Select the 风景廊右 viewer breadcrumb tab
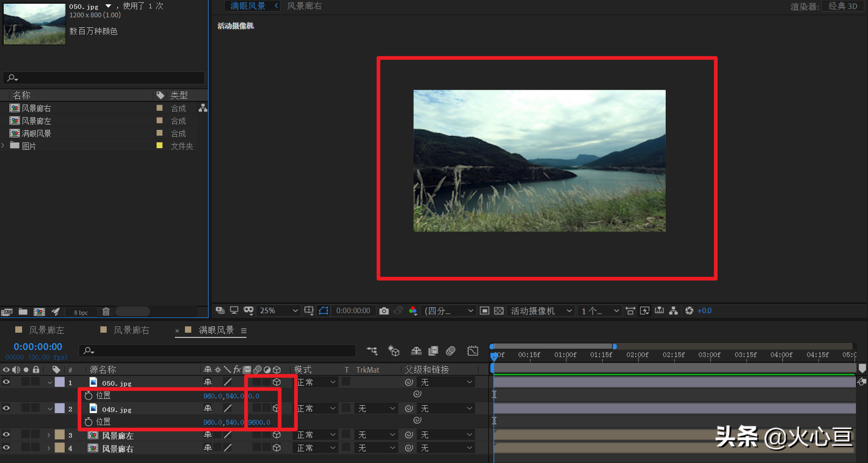Image resolution: width=868 pixels, height=463 pixels. (x=304, y=6)
